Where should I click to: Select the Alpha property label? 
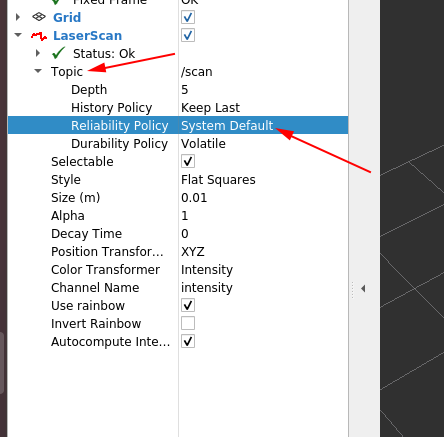[x=68, y=216]
